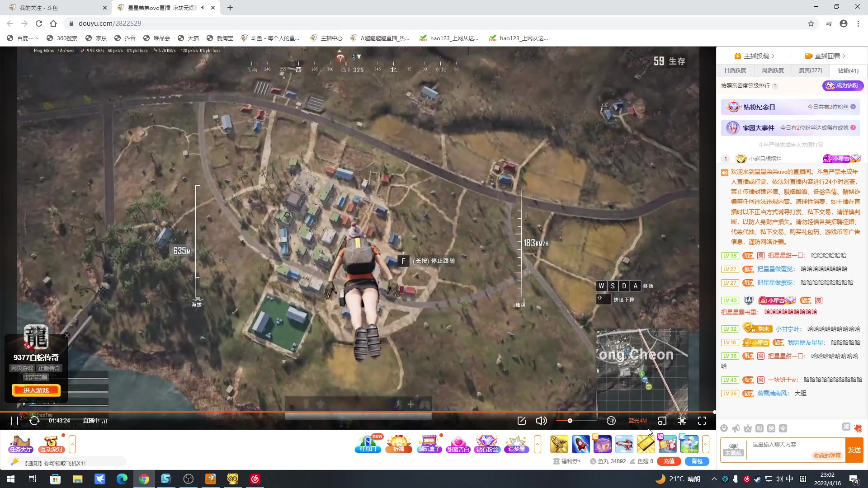This screenshot has width=868, height=488.
Task: Switch to mini-window picture mode icon
Action: (662, 421)
